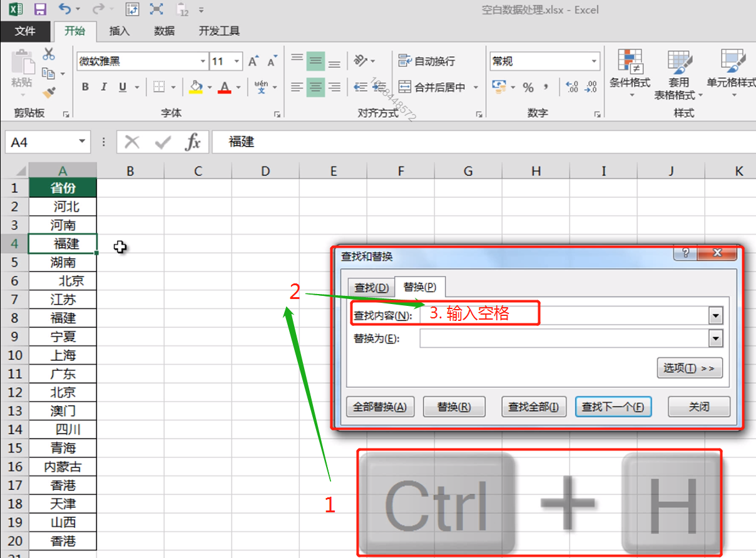Switch to the 查找(D) tab in dialog
756x558 pixels.
pyautogui.click(x=372, y=288)
